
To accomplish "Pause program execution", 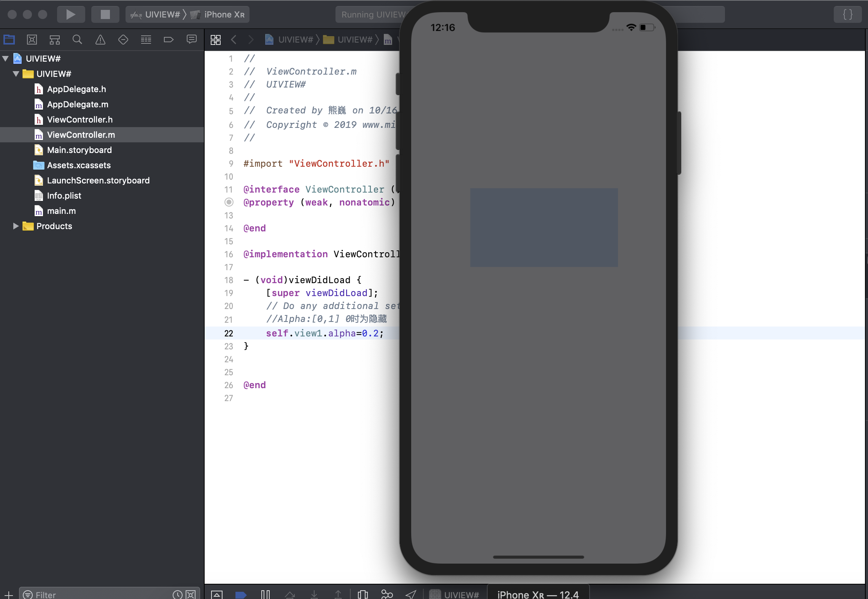I will pos(265,594).
